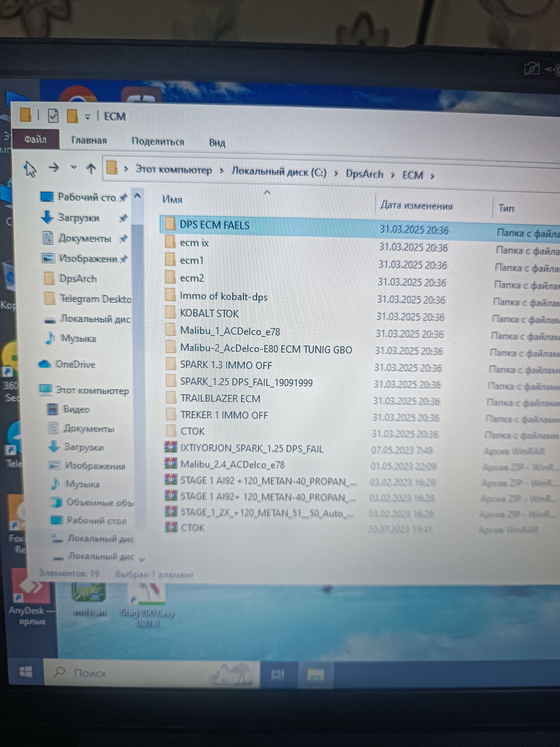Open the Stag 200 Easy desktop shortcut
This screenshot has height=747, width=560.
pos(147,605)
